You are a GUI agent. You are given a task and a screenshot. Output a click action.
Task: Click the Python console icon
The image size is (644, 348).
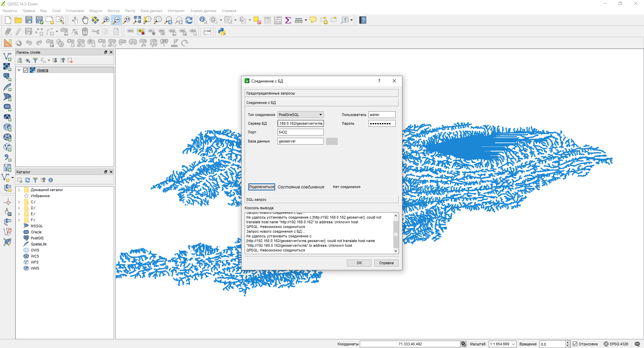pyautogui.click(x=222, y=32)
